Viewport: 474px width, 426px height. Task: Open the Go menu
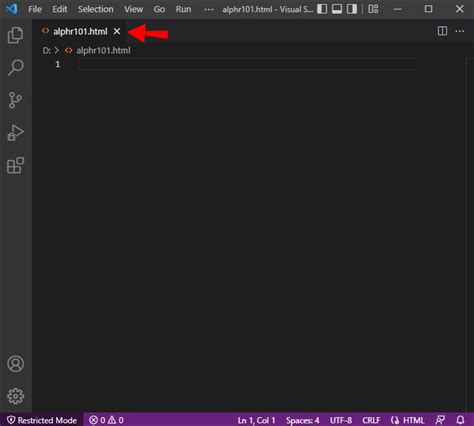point(159,9)
